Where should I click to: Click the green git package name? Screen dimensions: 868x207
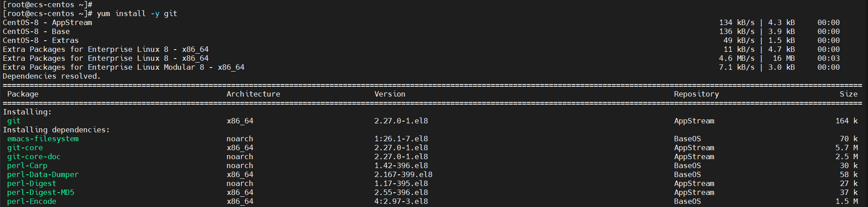(x=14, y=121)
